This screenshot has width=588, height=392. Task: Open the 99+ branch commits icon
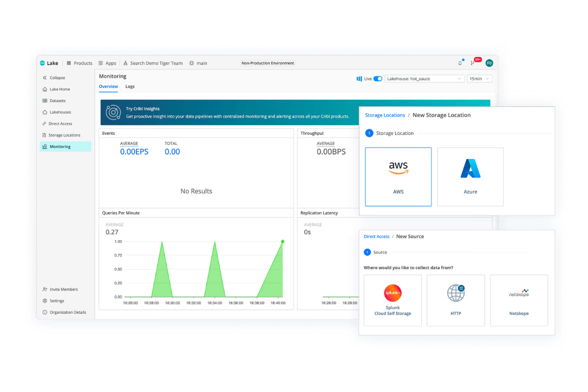(x=473, y=63)
